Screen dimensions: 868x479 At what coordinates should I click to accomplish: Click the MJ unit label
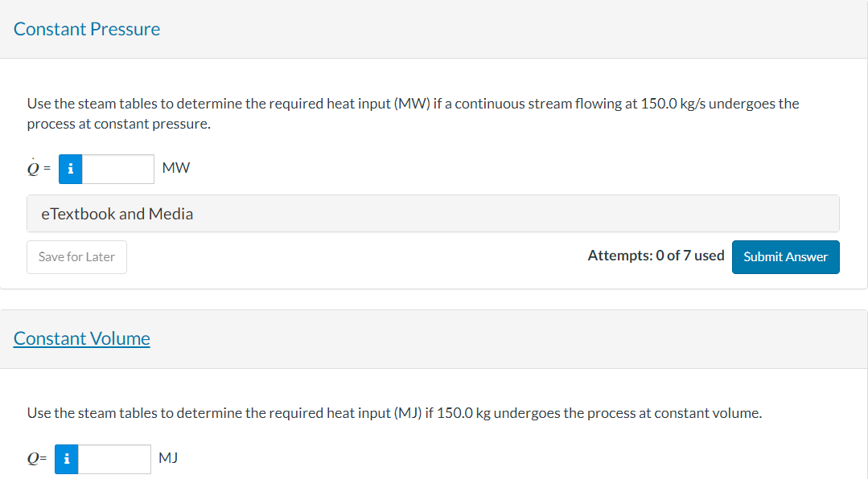pos(168,458)
